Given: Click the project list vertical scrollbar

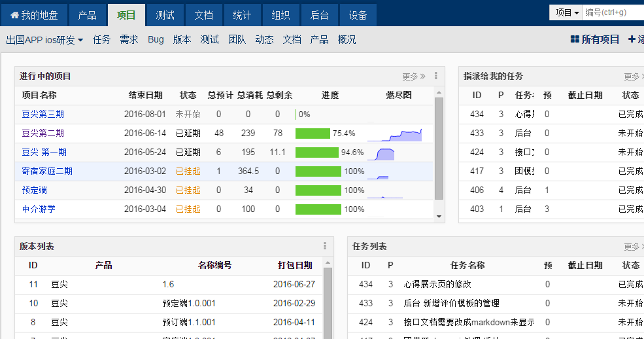Looking at the screenshot, I should point(439,151).
